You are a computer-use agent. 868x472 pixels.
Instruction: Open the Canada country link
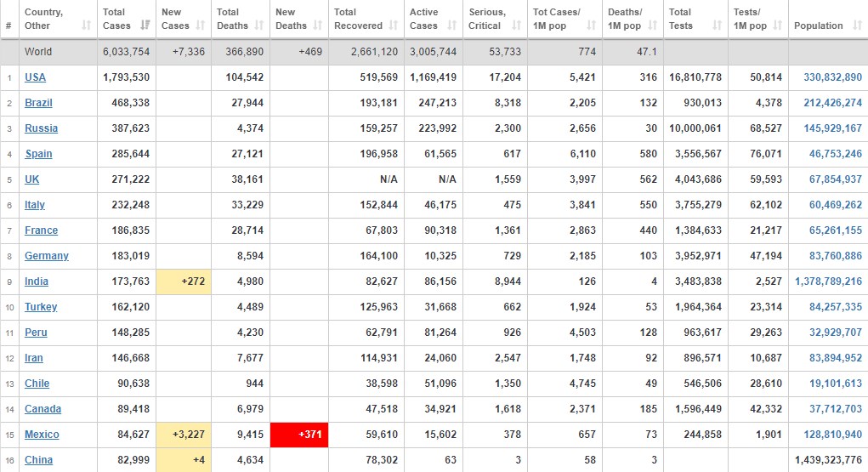tap(43, 409)
